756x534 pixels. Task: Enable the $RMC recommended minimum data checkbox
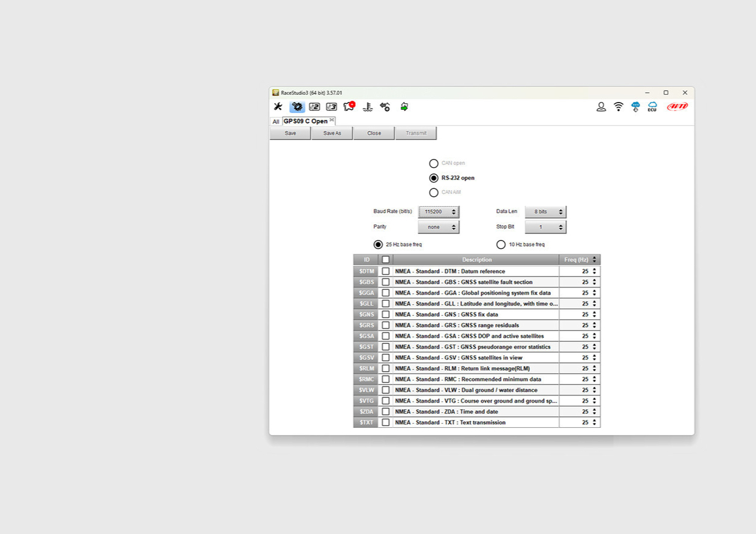click(x=386, y=379)
